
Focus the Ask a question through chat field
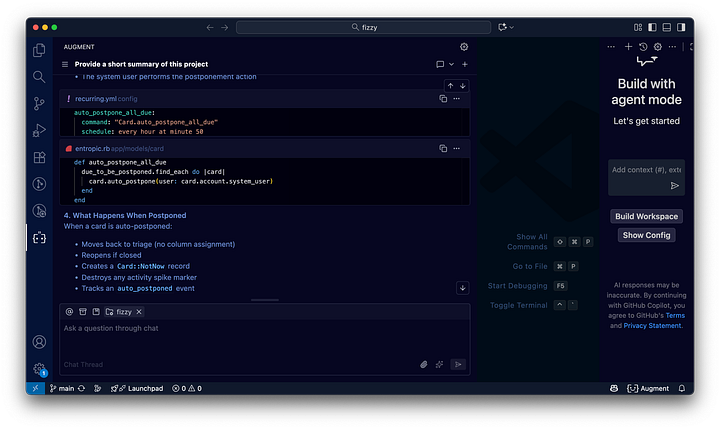click(264, 339)
